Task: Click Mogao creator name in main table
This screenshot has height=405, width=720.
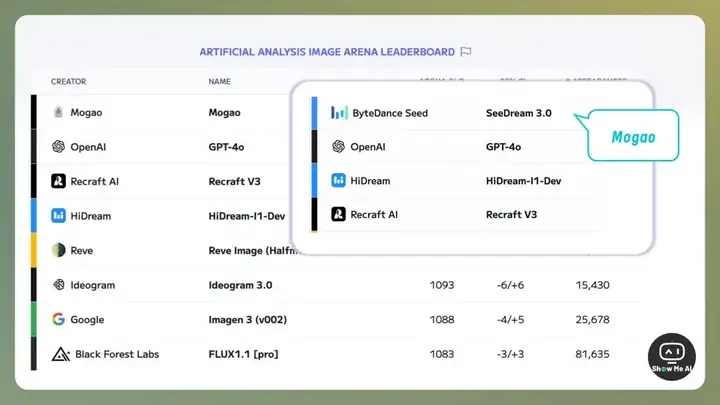Action: (x=86, y=112)
